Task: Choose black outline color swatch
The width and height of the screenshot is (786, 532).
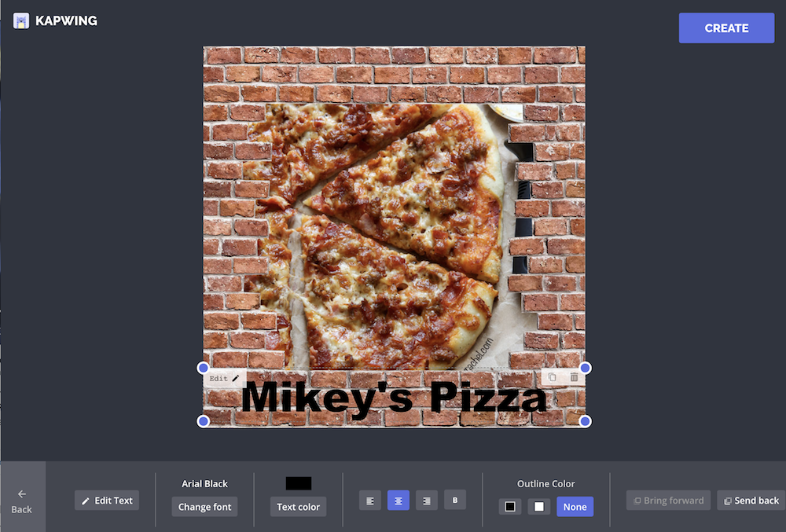Action: pyautogui.click(x=510, y=506)
